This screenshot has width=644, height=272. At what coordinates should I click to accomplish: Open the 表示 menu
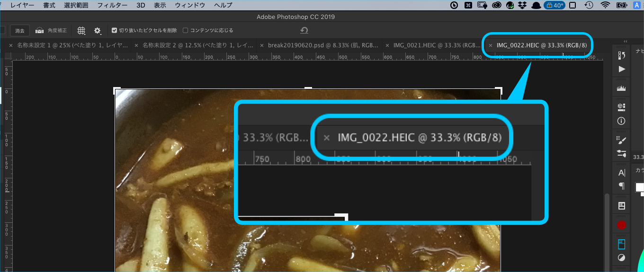tap(160, 5)
